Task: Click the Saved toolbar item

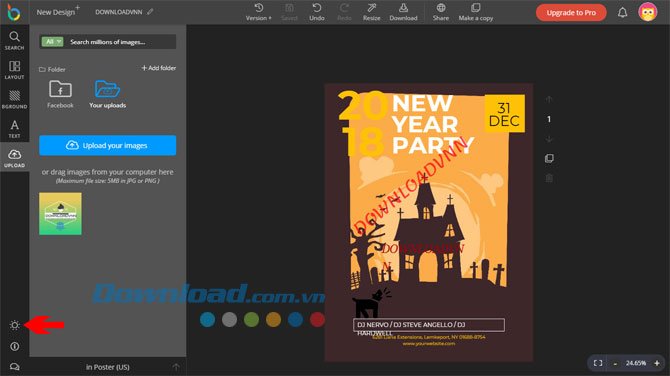Action: 289,12
